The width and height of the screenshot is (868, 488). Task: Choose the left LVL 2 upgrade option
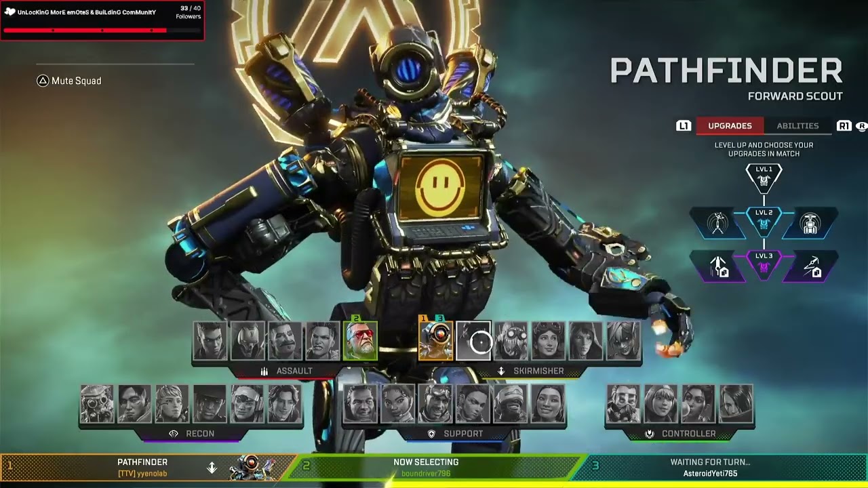point(718,224)
